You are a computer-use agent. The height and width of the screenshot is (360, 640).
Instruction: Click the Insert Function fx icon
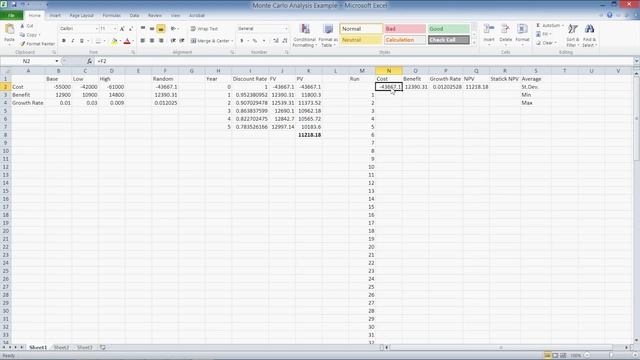[89, 61]
